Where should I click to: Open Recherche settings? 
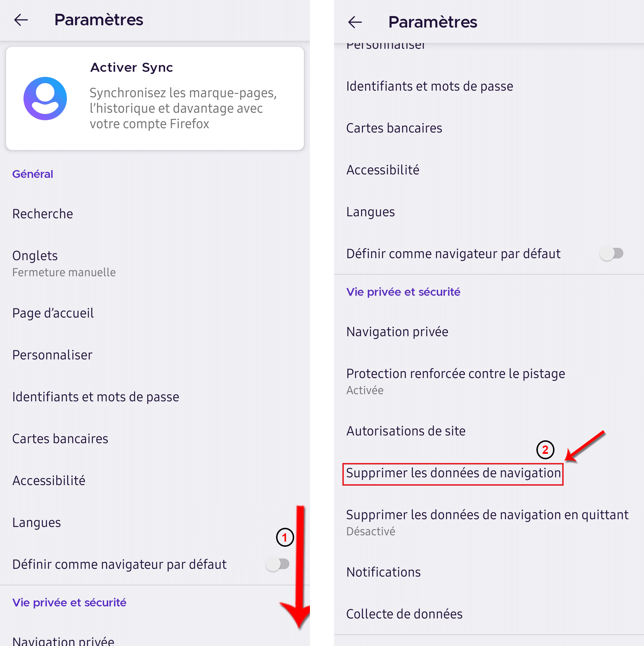click(155, 214)
